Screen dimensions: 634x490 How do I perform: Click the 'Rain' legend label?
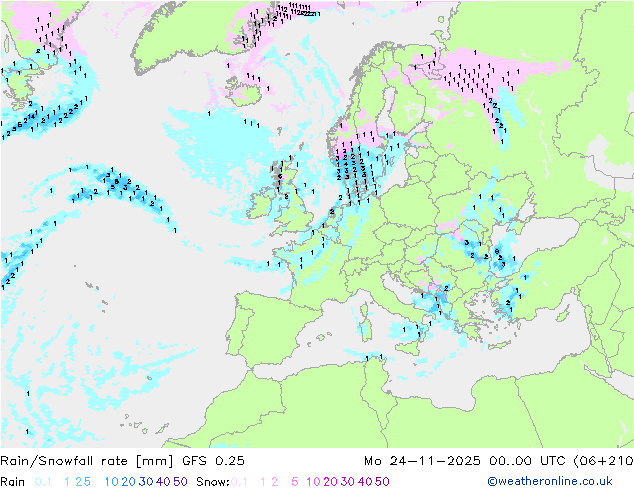[x=13, y=482]
